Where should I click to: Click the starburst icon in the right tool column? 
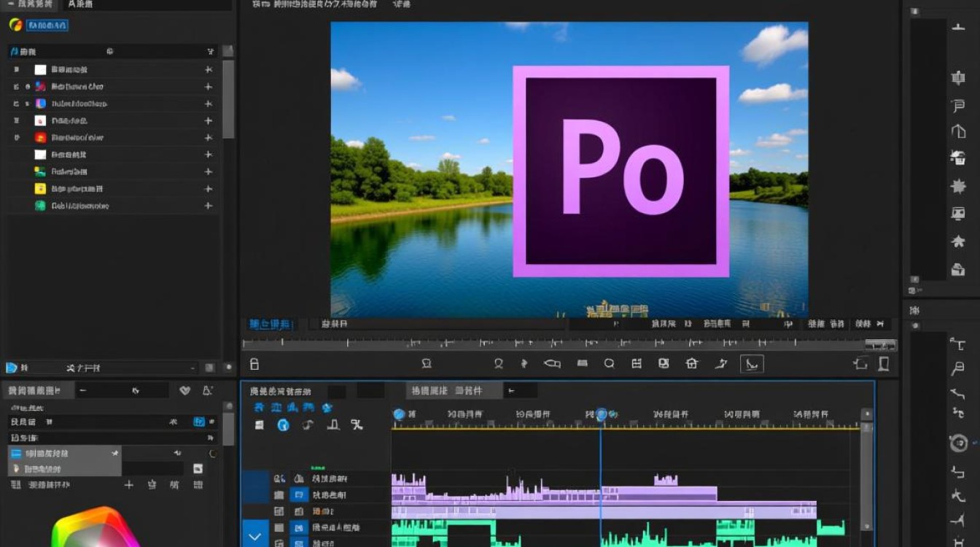958,185
